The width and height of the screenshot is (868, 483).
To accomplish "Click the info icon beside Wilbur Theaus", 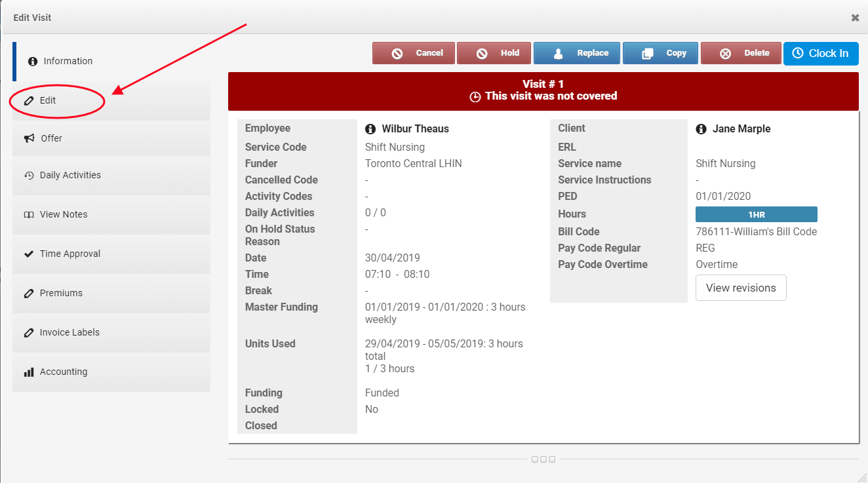I will tap(370, 129).
